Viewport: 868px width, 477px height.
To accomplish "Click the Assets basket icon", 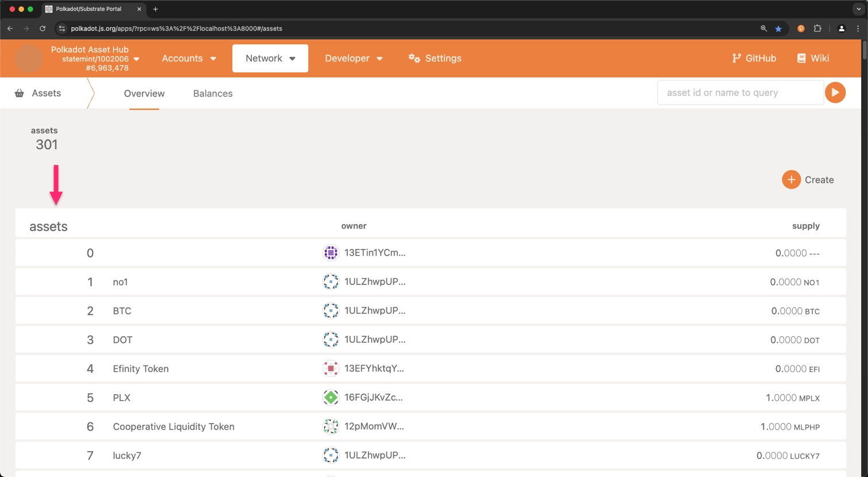I will pos(20,93).
